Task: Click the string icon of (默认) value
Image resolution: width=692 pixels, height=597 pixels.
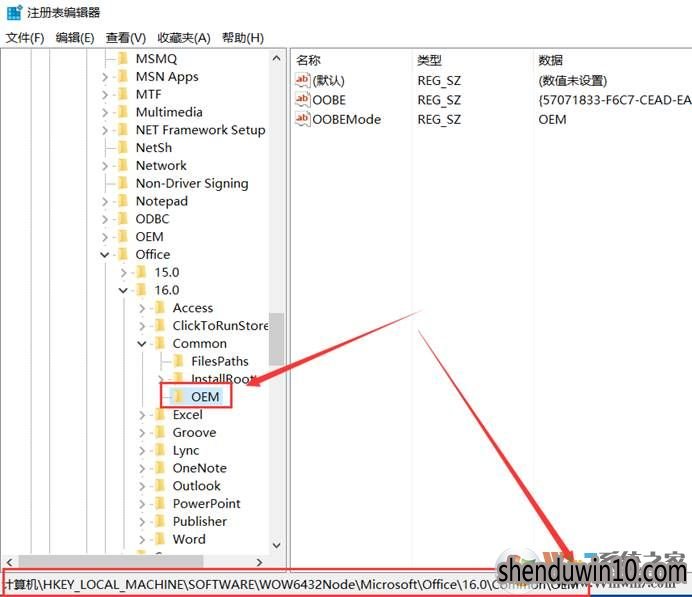Action: tap(302, 80)
